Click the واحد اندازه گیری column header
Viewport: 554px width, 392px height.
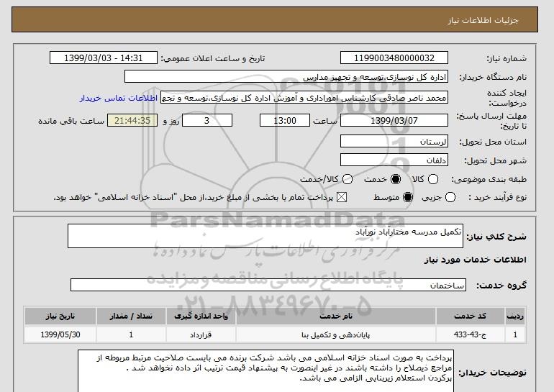[x=201, y=316]
